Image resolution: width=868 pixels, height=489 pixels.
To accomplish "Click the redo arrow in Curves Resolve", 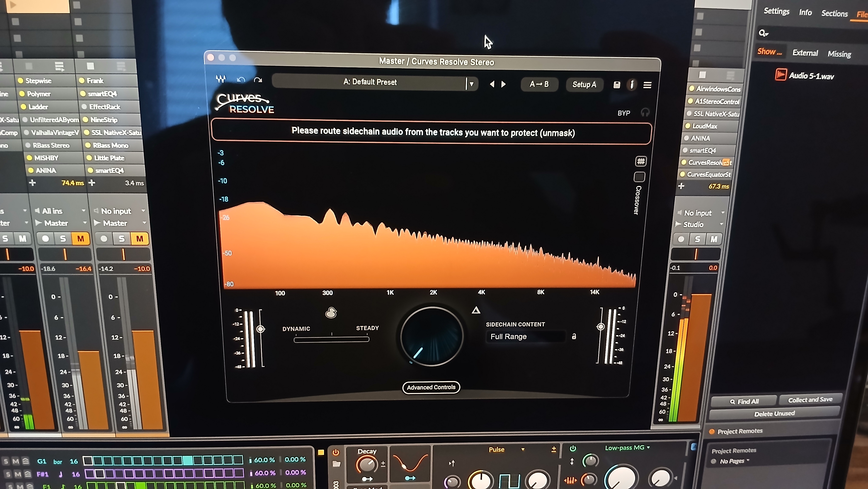I will pyautogui.click(x=258, y=80).
